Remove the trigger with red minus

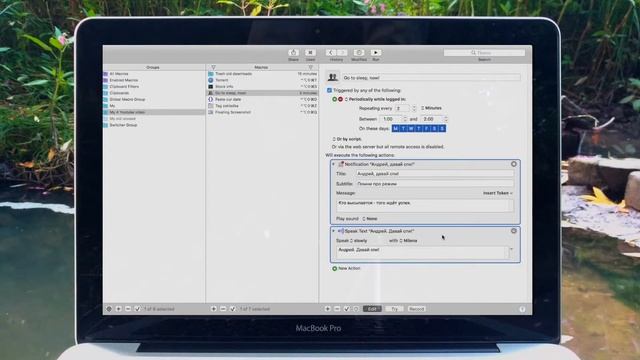[x=340, y=99]
